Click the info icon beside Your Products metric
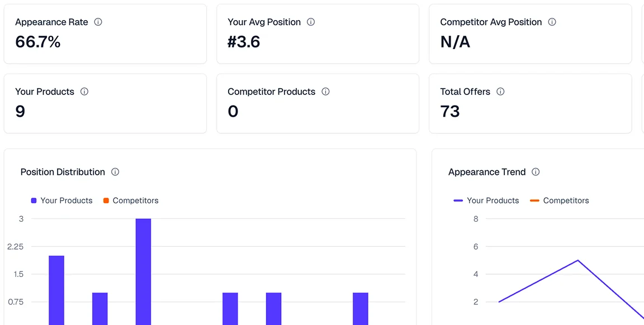Viewport: 644px width, 325px height. tap(84, 92)
